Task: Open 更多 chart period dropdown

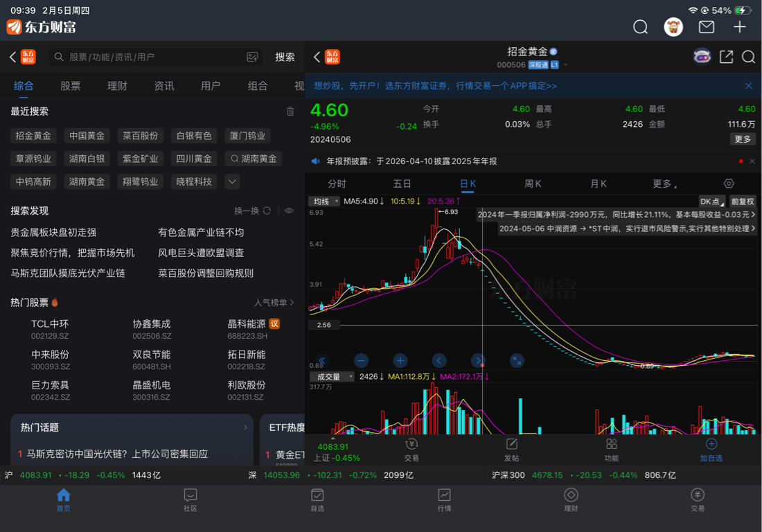Action: pyautogui.click(x=664, y=184)
